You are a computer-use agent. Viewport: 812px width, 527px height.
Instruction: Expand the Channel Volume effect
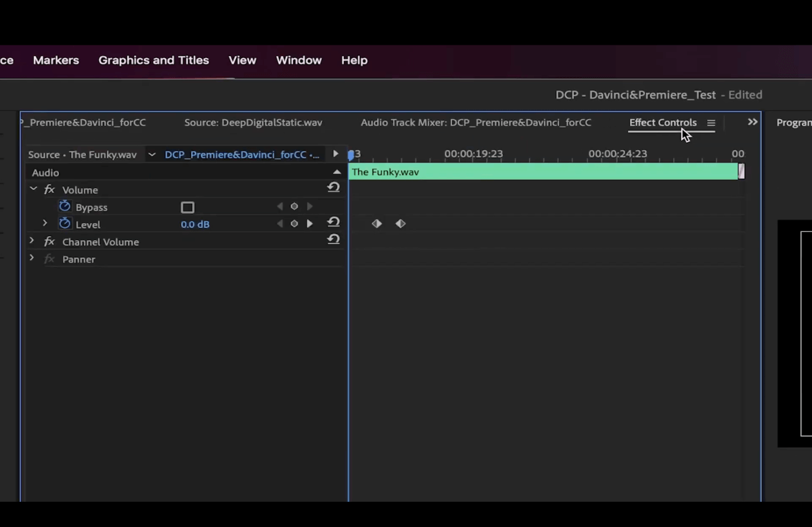pos(32,241)
